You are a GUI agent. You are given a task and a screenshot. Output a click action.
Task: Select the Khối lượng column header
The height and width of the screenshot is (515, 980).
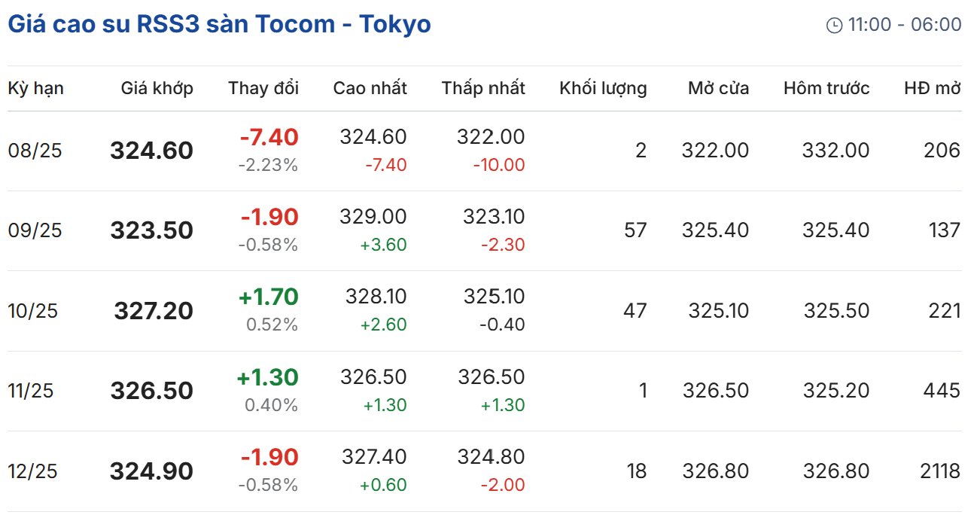click(603, 89)
